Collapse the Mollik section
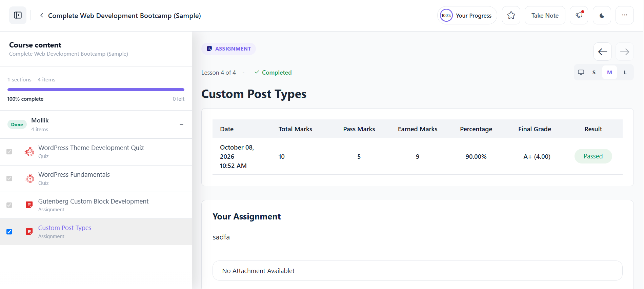Image resolution: width=644 pixels, height=289 pixels. [x=181, y=124]
